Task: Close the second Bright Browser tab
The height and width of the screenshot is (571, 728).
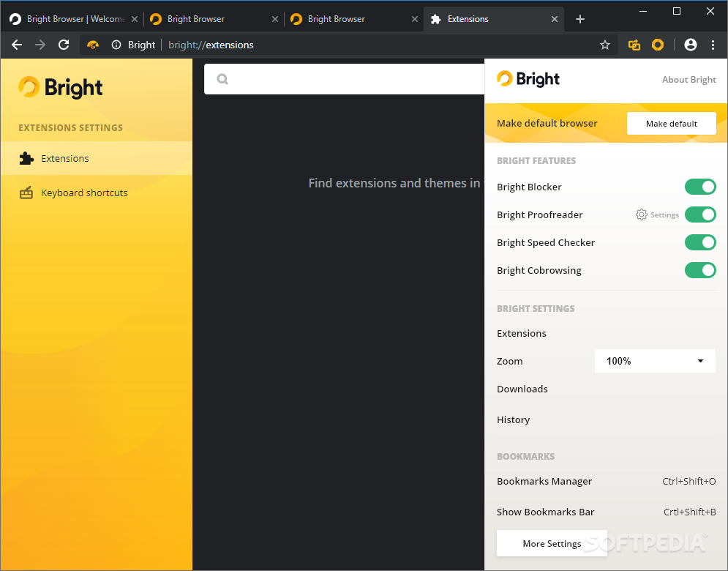Action: 275,19
